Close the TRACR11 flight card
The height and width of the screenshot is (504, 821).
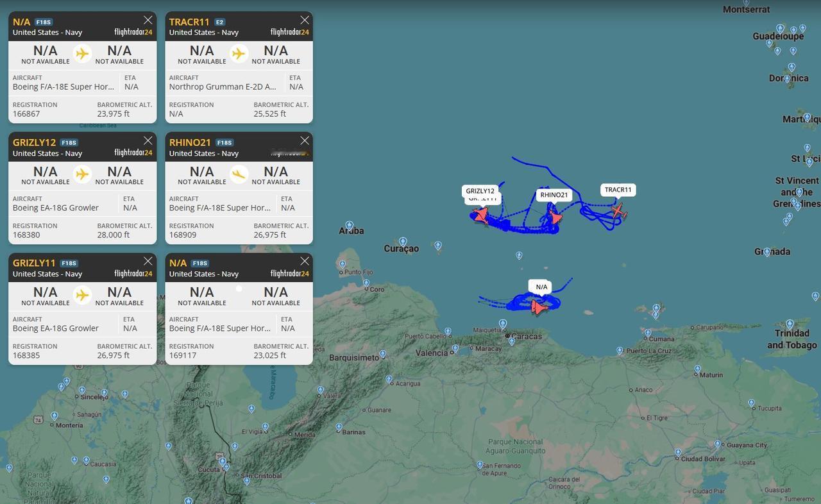pos(305,20)
